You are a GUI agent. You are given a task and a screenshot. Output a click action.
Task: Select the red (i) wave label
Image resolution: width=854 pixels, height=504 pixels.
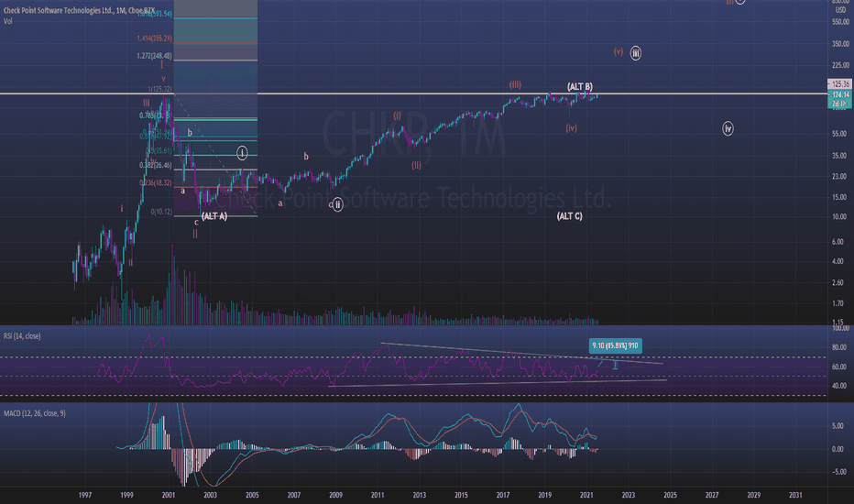[x=398, y=115]
